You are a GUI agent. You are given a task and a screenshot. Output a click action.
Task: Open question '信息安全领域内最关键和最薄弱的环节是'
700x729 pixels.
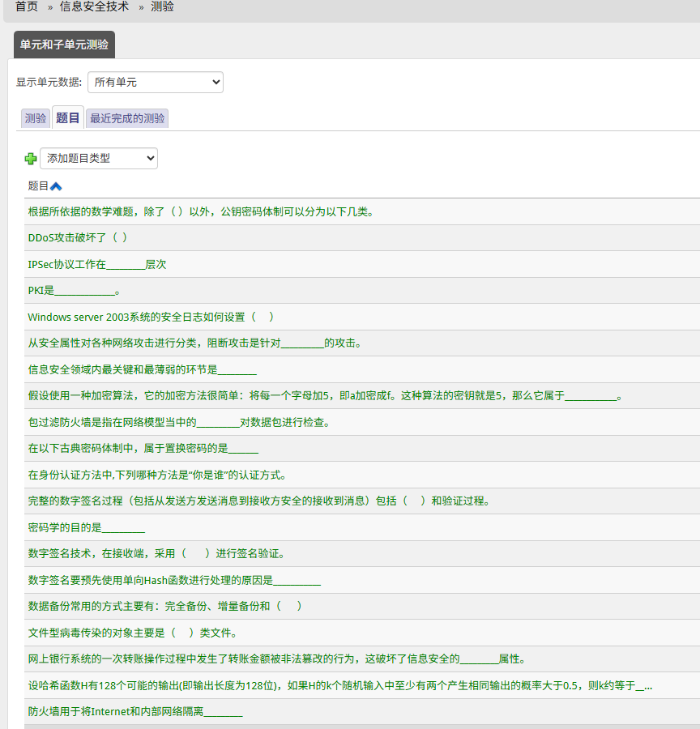142,369
